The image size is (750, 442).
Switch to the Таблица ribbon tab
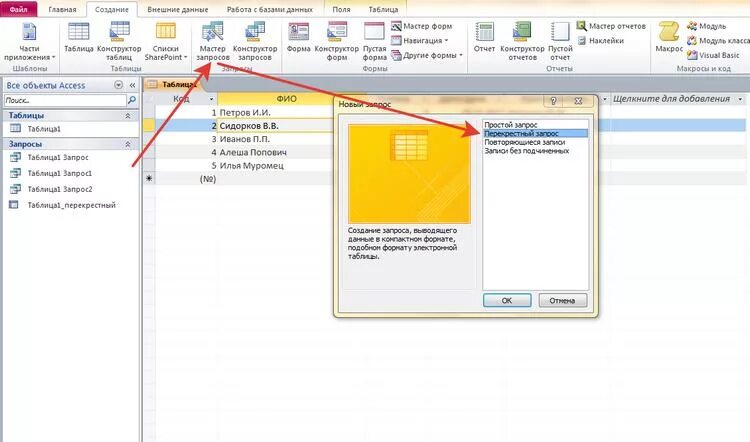(383, 10)
